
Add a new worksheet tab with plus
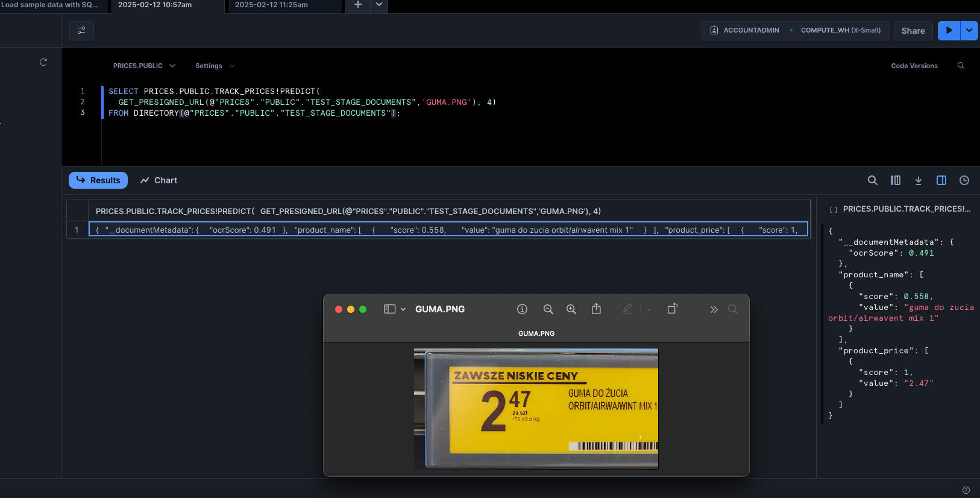pos(358,5)
